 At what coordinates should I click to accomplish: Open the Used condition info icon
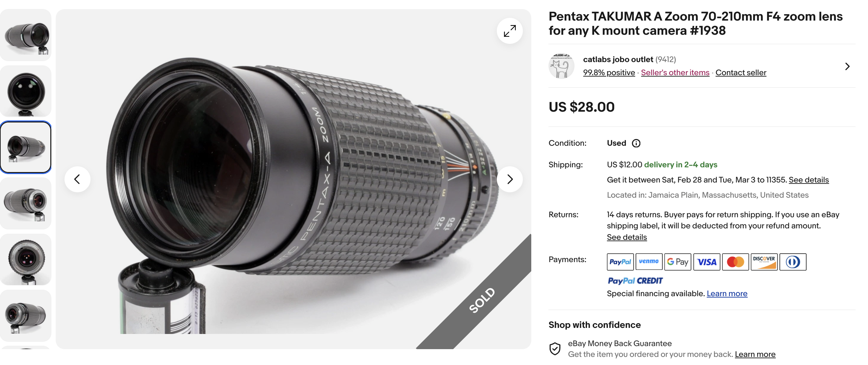click(x=636, y=143)
